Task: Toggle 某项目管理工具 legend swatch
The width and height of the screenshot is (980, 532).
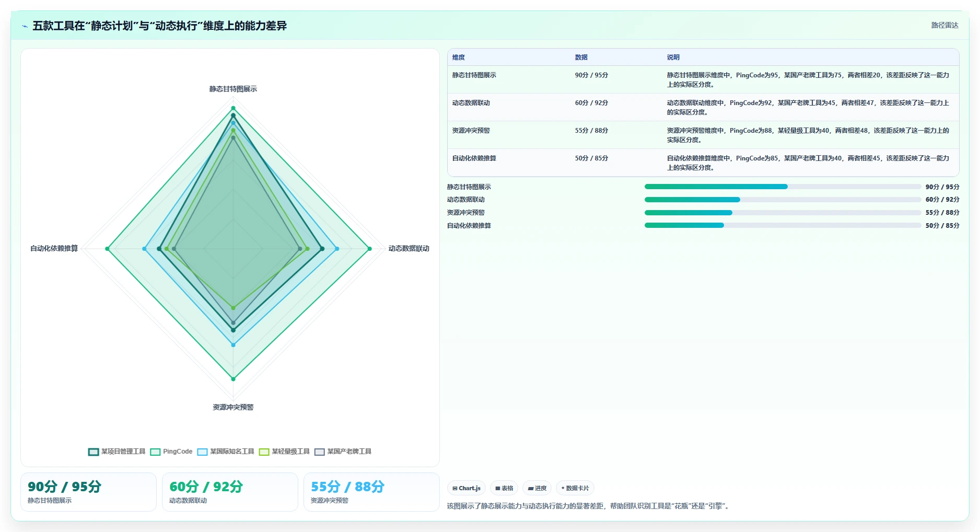Action: coord(94,452)
